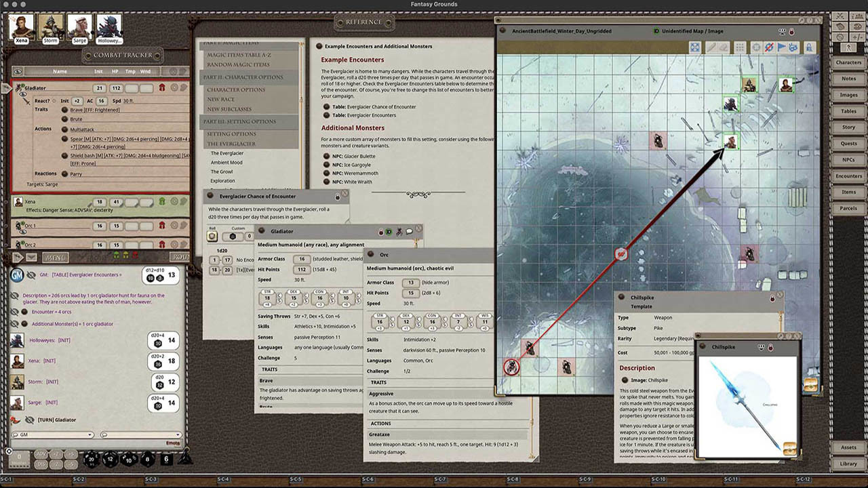This screenshot has height=488, width=868.
Task: Open the grid tool on the map toolbar
Action: tap(741, 47)
